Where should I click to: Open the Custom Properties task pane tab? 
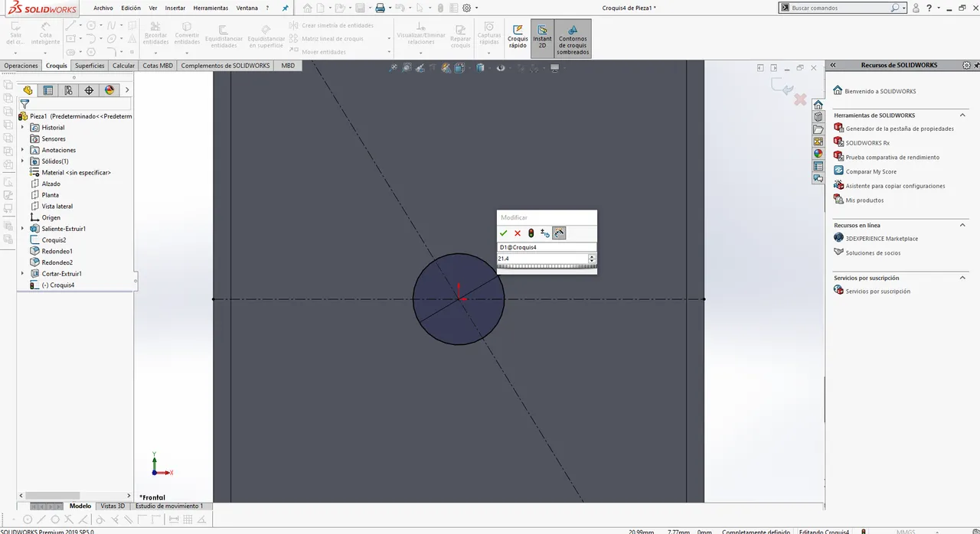coord(818,166)
